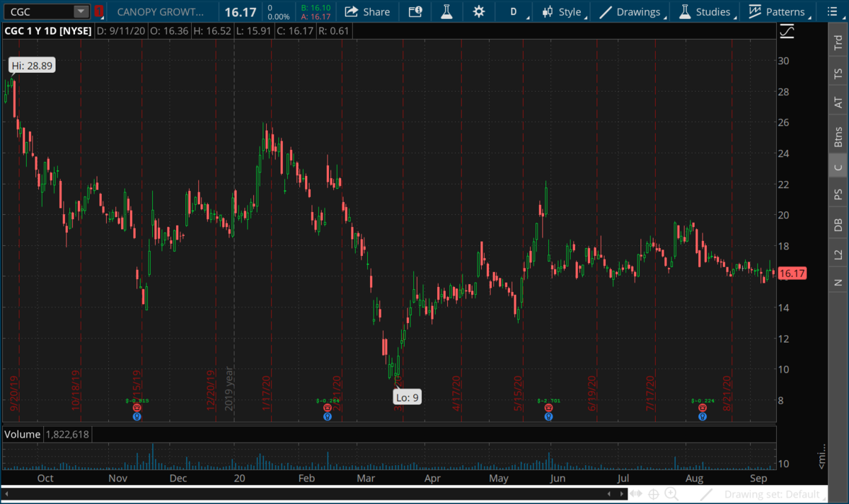Screen dimensions: 849x504
Task: Toggle the chart scale curve icon
Action: tap(787, 31)
